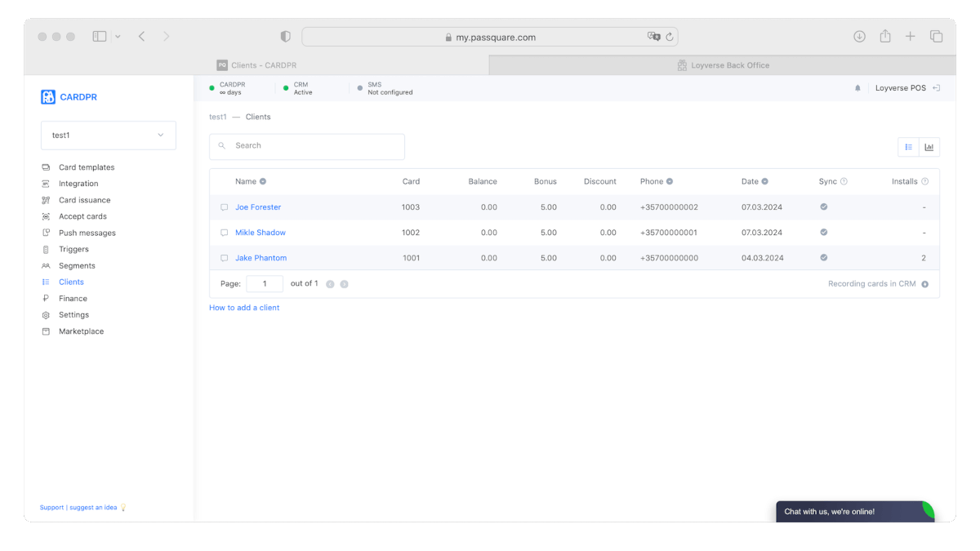Click the logout icon beside Loyverse POS
This screenshot has width=980, height=551.
pos(937,88)
